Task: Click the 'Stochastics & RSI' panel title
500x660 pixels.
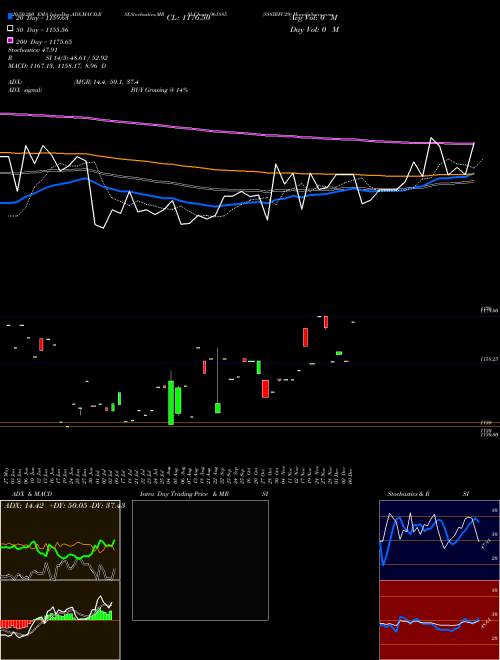Action: (x=428, y=494)
